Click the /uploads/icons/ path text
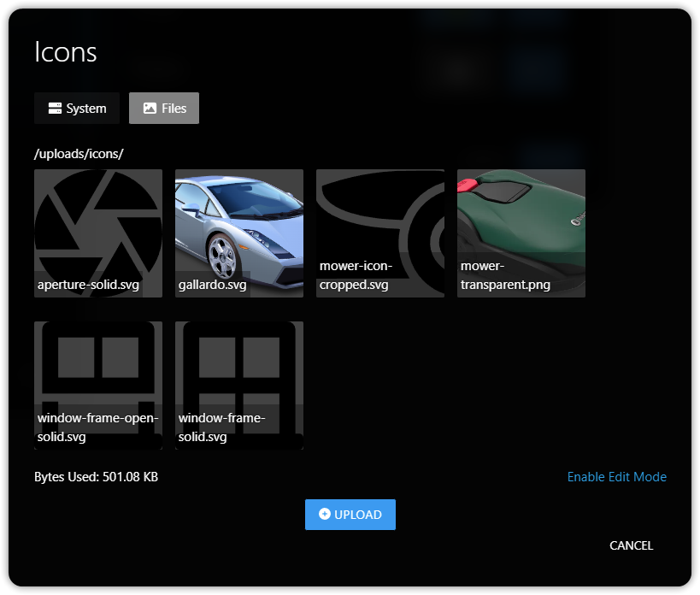This screenshot has height=595, width=700. point(79,154)
